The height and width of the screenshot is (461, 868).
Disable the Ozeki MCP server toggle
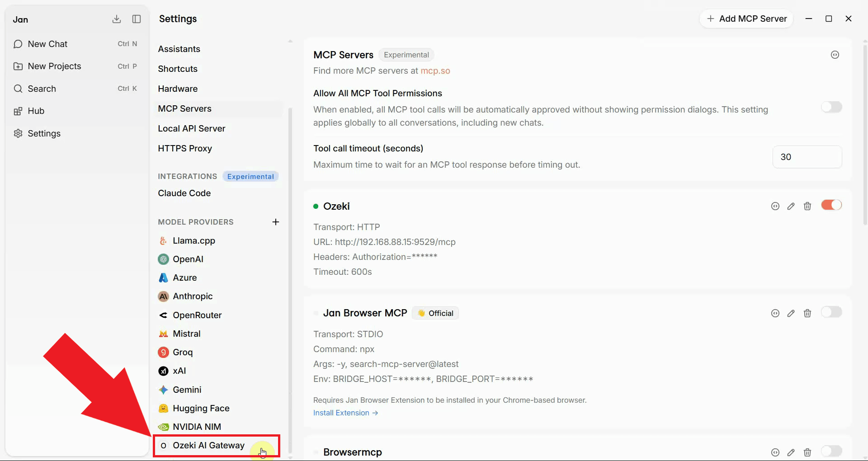[831, 205]
